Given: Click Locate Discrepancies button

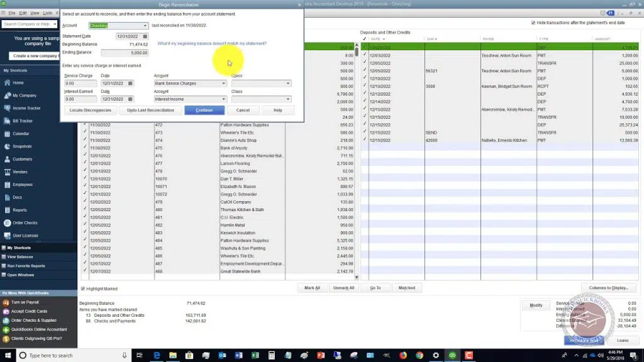Looking at the screenshot, I should 91,110.
